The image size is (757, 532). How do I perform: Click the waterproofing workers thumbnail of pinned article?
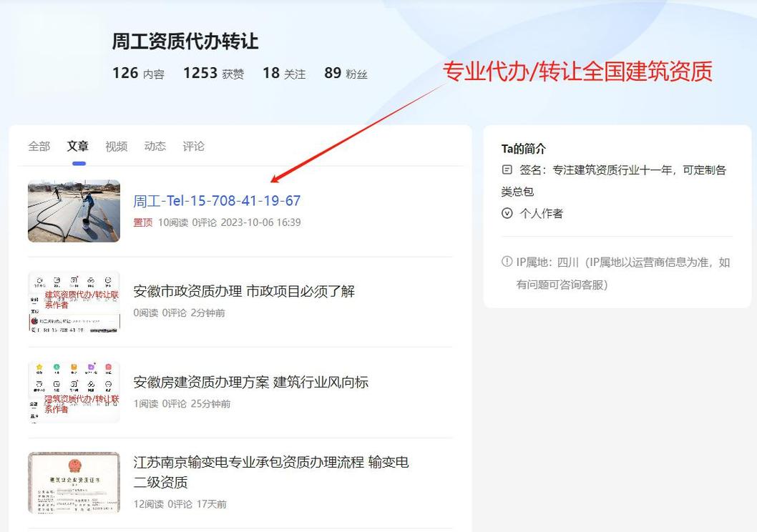[x=74, y=211]
